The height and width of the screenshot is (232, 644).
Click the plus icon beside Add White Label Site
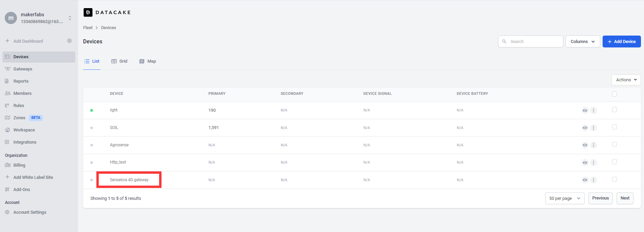7,177
